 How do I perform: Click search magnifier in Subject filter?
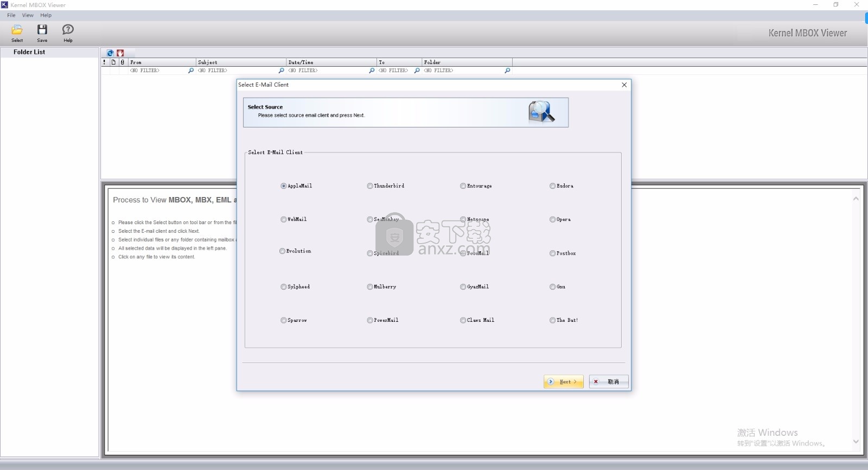coord(281,71)
